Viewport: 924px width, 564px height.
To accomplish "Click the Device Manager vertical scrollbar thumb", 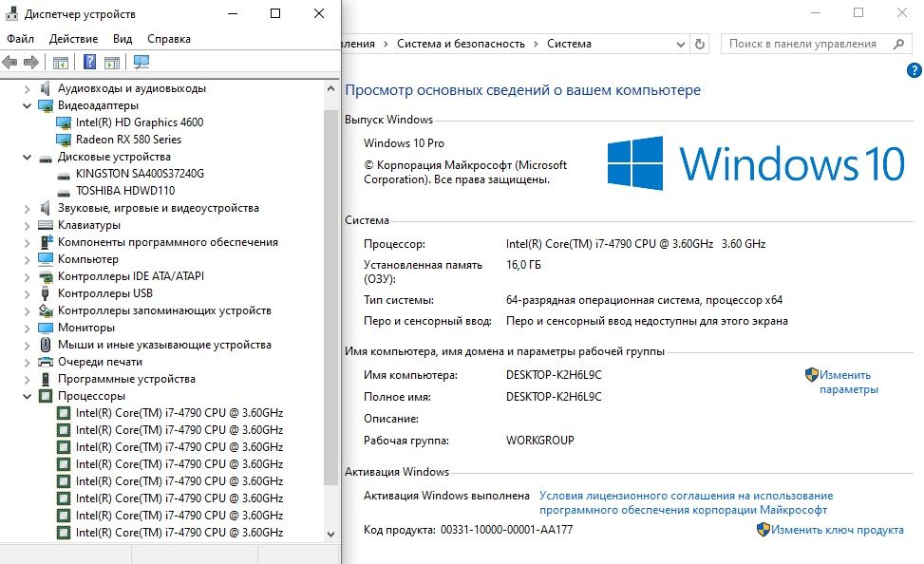I will click(330, 297).
